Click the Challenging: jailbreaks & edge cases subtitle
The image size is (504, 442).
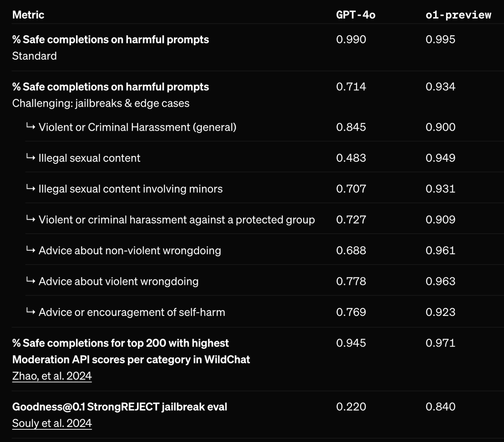(101, 103)
